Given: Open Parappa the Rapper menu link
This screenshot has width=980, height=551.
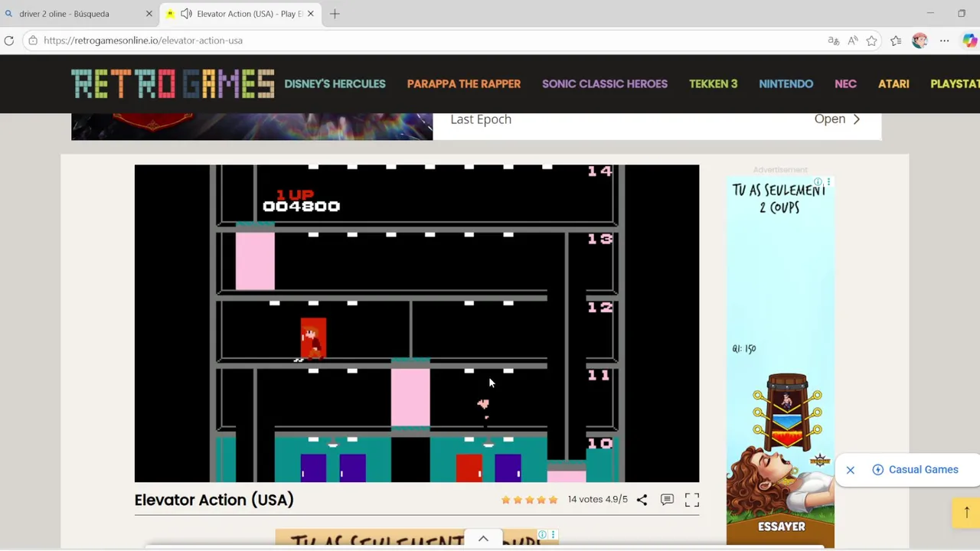Looking at the screenshot, I should [463, 84].
